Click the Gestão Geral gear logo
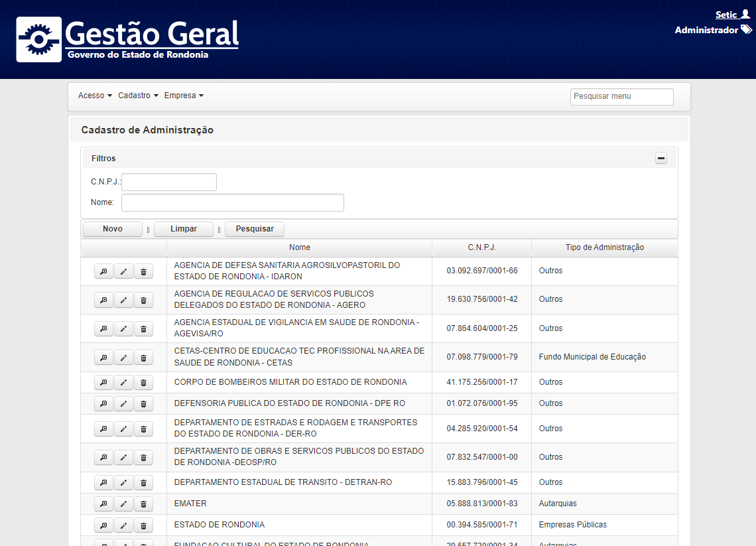Image resolution: width=756 pixels, height=546 pixels. 39,40
